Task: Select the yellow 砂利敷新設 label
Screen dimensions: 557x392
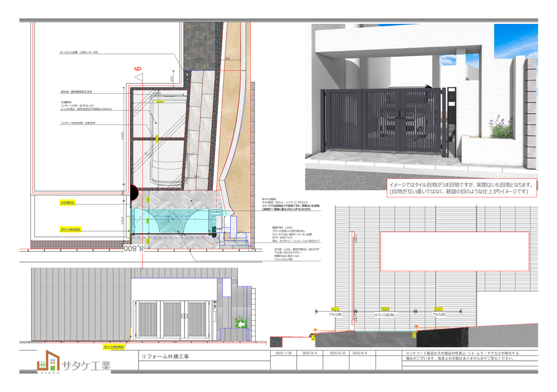Action: (67, 203)
